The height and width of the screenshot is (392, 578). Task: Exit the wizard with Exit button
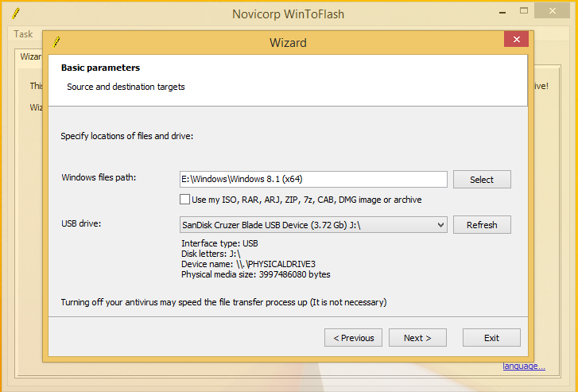pyautogui.click(x=491, y=338)
